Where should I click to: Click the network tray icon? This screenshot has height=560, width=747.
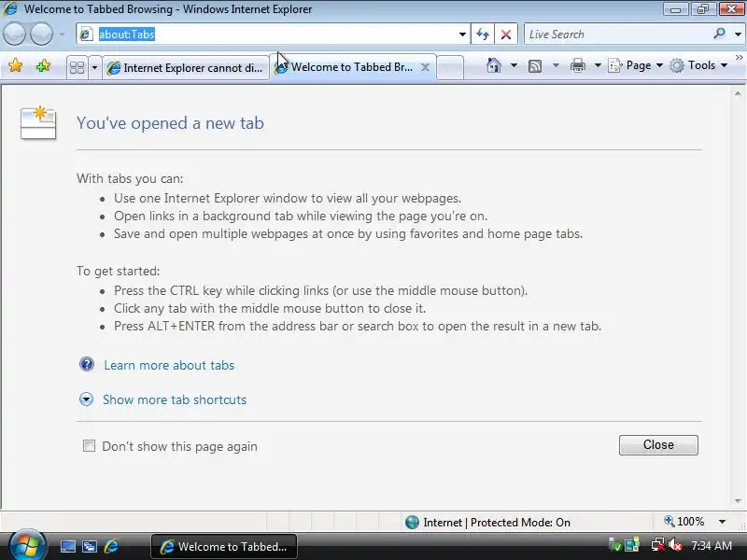pyautogui.click(x=658, y=545)
